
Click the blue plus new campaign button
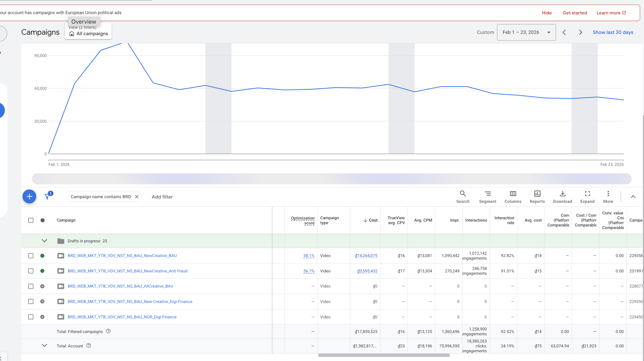click(x=29, y=196)
